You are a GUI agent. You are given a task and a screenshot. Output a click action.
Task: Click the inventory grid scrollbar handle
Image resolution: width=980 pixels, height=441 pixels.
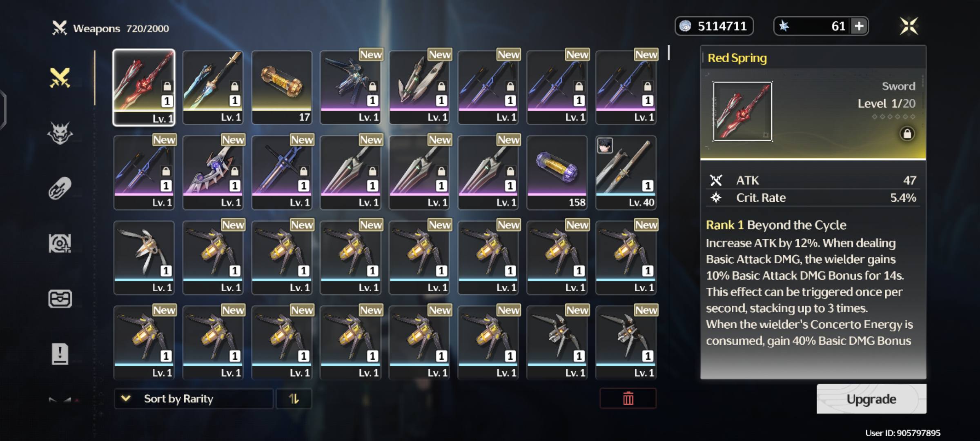tap(668, 53)
